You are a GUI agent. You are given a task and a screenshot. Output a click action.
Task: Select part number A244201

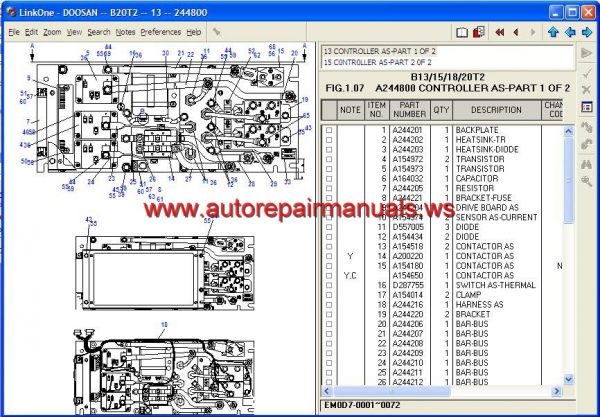click(x=408, y=130)
